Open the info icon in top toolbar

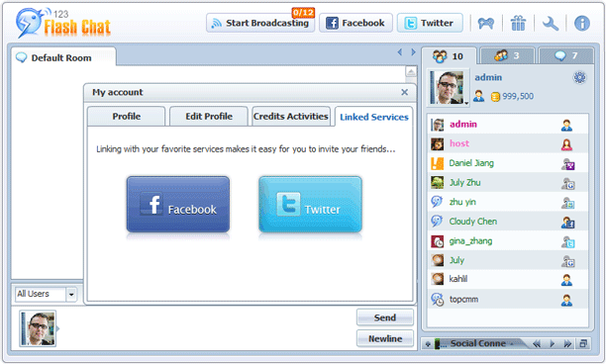pos(581,23)
